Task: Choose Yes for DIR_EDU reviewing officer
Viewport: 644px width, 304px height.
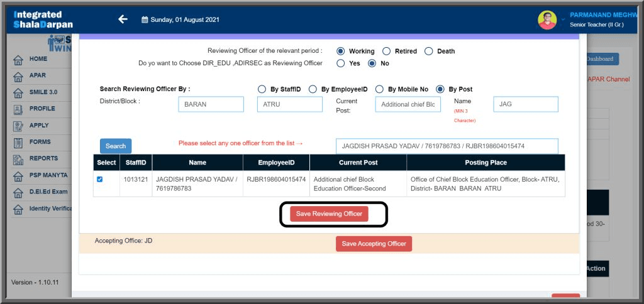Action: pyautogui.click(x=341, y=63)
